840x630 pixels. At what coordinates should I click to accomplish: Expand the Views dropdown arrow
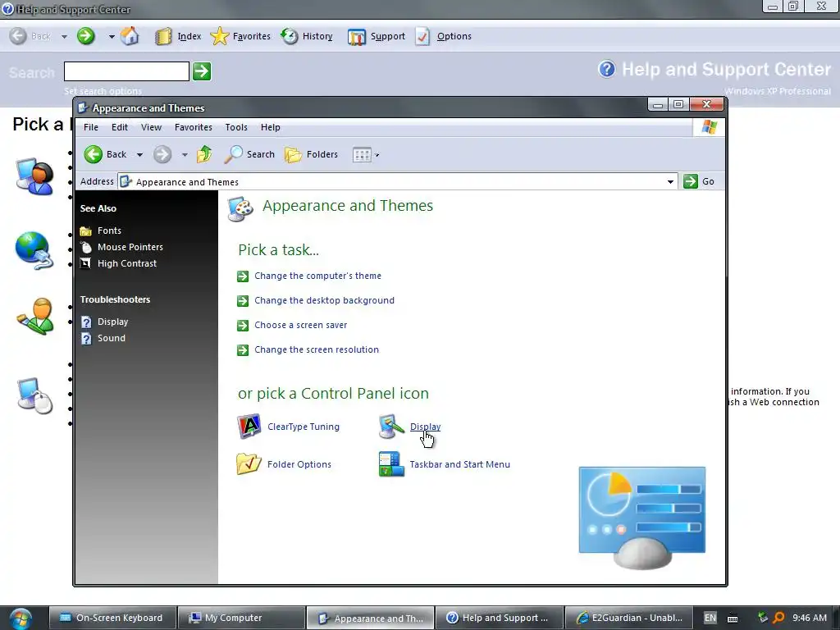[377, 155]
